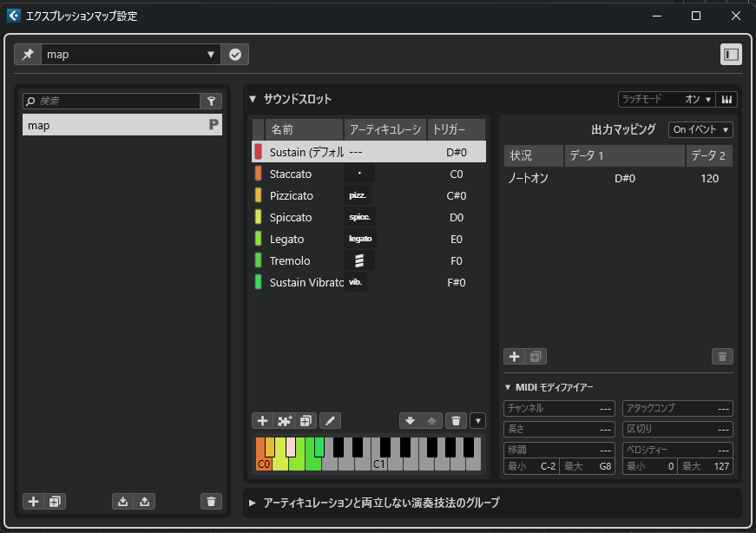The height and width of the screenshot is (533, 756).
Task: Collapse the MIDI modifier section
Action: tap(509, 386)
